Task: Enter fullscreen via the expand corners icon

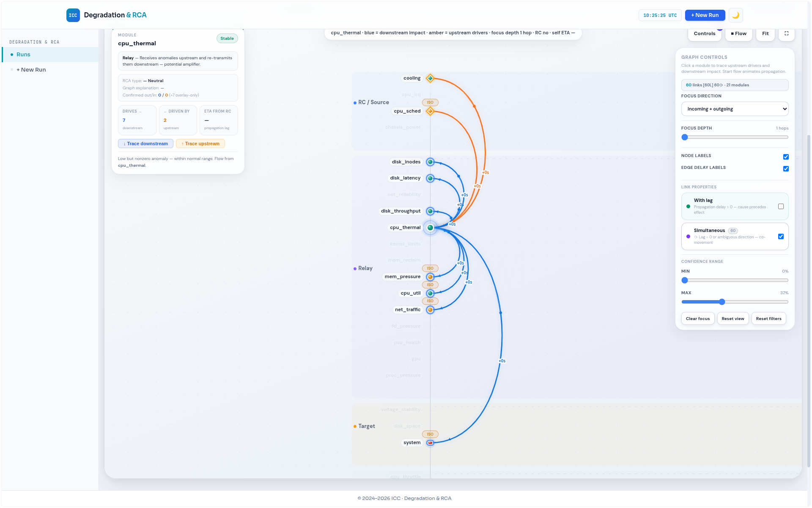Action: pos(786,34)
